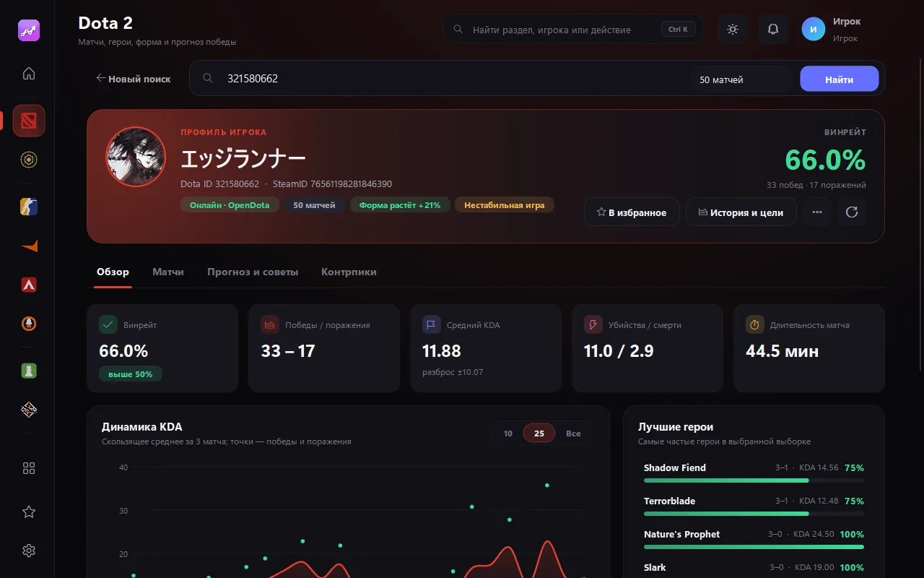This screenshot has height=578, width=924.
Task: Open the Apex Legends sidebar icon
Action: click(29, 285)
